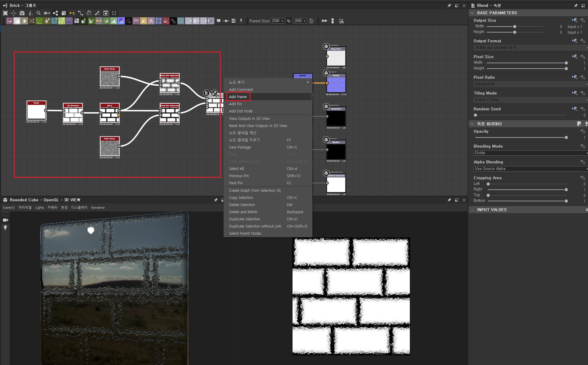This screenshot has width=588, height=365.
Task: Click the comment bubble icon in node toolbar
Action: click(x=219, y=21)
